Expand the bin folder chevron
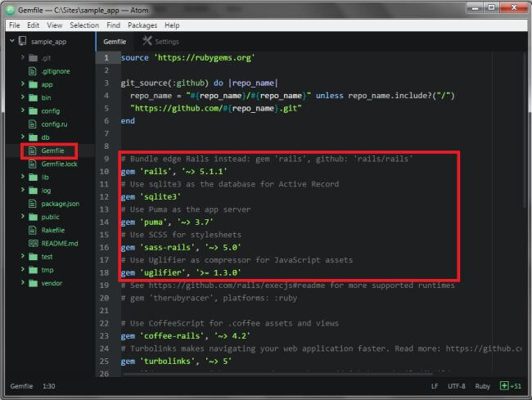 click(x=23, y=97)
